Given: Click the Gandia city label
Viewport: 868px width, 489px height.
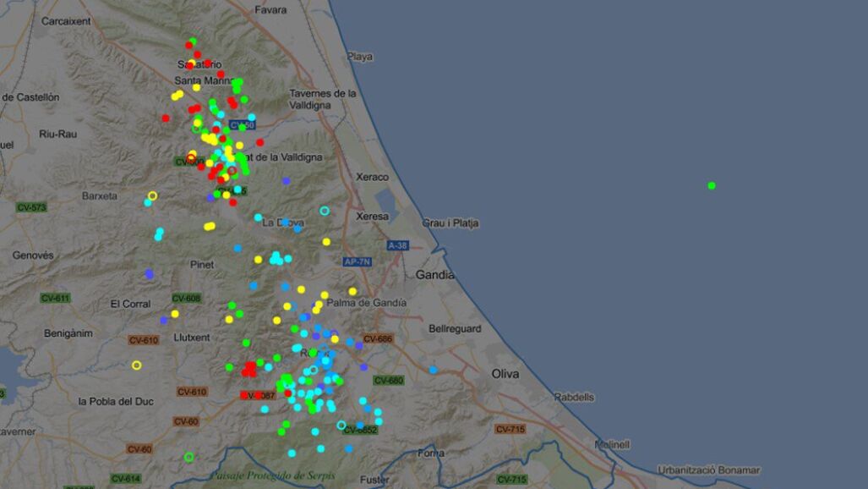Looking at the screenshot, I should tap(434, 275).
